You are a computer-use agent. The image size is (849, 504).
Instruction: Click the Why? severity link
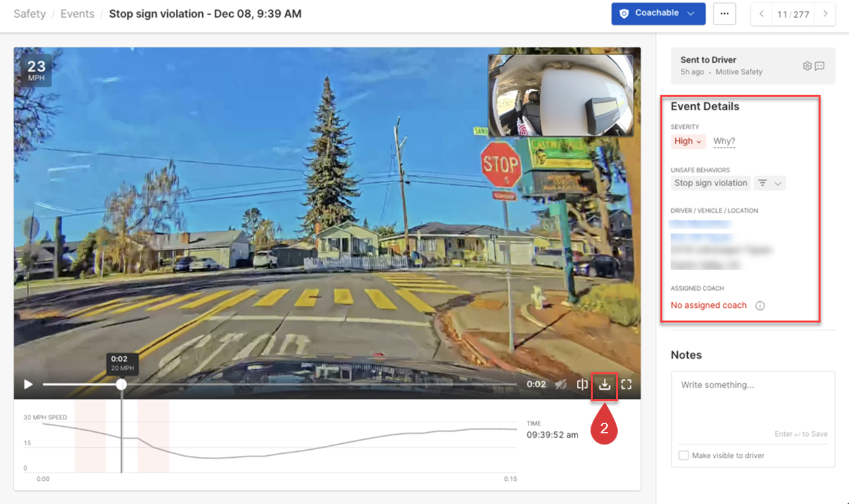724,141
